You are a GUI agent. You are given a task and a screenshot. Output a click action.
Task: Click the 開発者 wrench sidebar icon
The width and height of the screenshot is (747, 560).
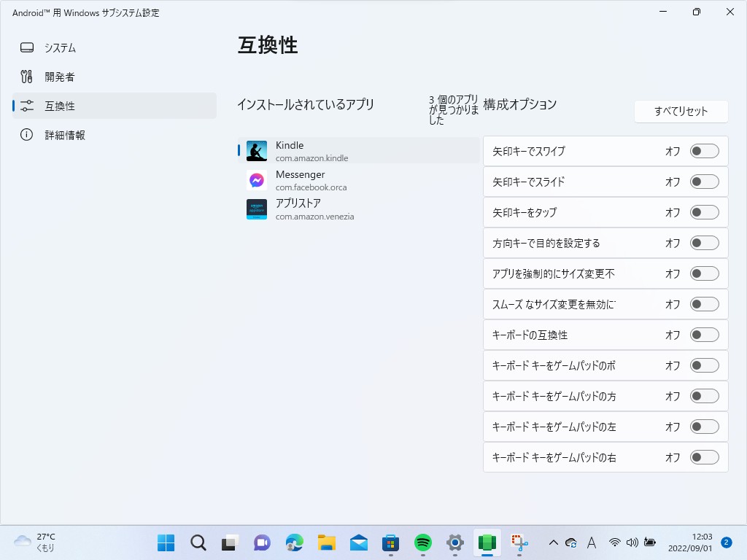[26, 77]
